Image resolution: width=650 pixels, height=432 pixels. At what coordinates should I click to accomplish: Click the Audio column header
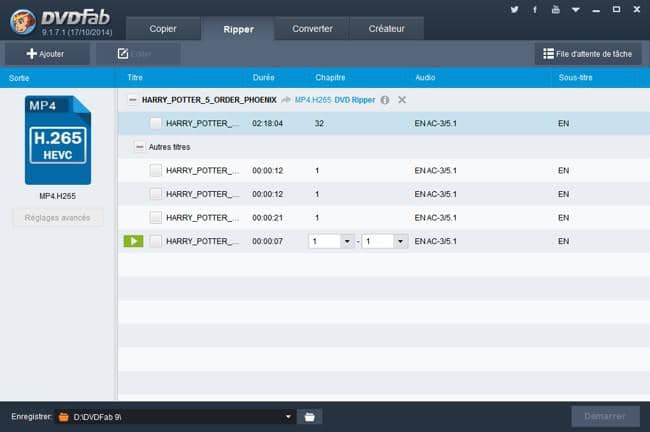425,78
